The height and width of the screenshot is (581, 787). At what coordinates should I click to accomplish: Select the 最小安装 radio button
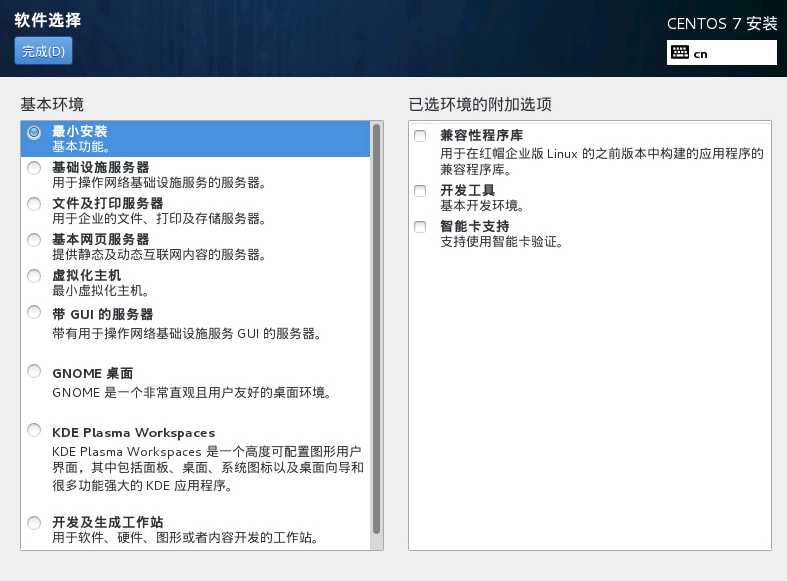pyautogui.click(x=34, y=132)
